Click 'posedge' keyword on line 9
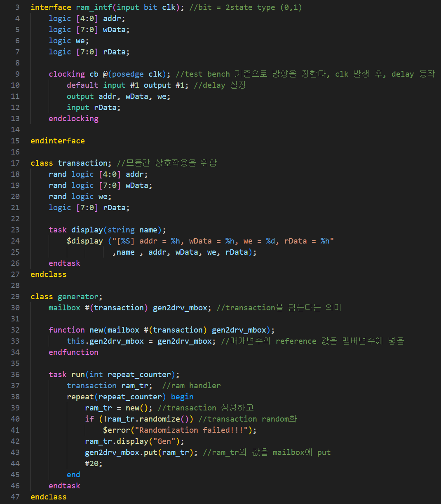Screen dimensions: 441x504 128,74
